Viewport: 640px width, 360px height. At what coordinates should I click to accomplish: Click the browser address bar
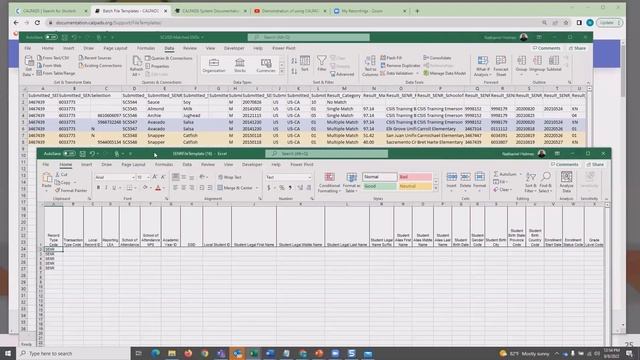coord(294,23)
